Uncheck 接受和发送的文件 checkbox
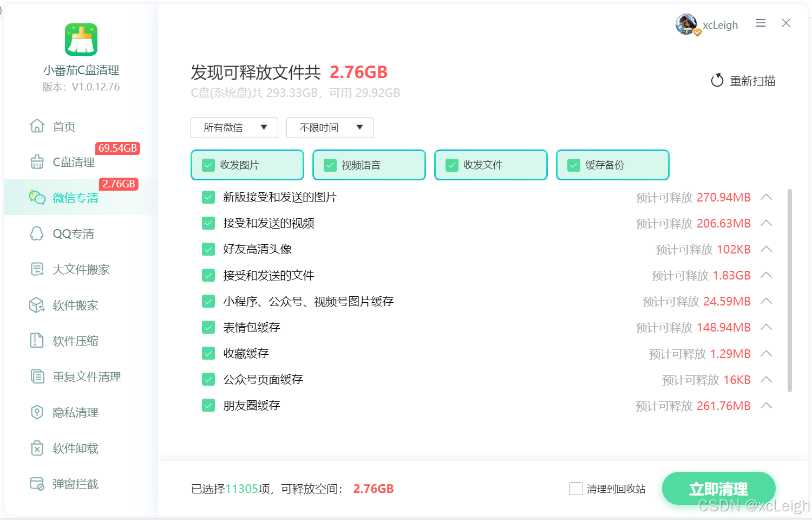 tap(208, 275)
